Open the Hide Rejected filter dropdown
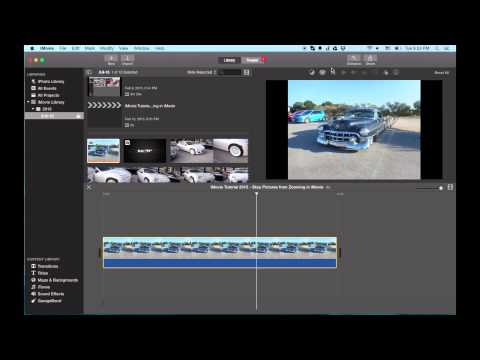Viewport: 480px width, 360px height. click(x=201, y=72)
